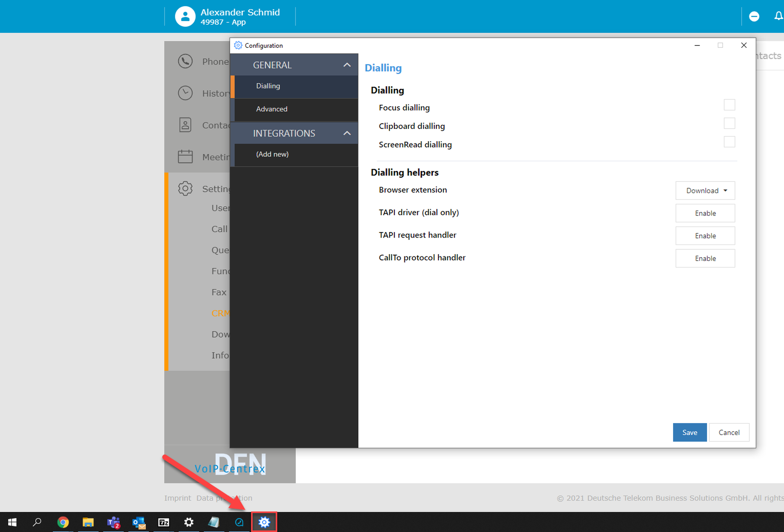This screenshot has height=532, width=784.
Task: Toggle Clipboard dialling checkbox
Action: click(729, 123)
